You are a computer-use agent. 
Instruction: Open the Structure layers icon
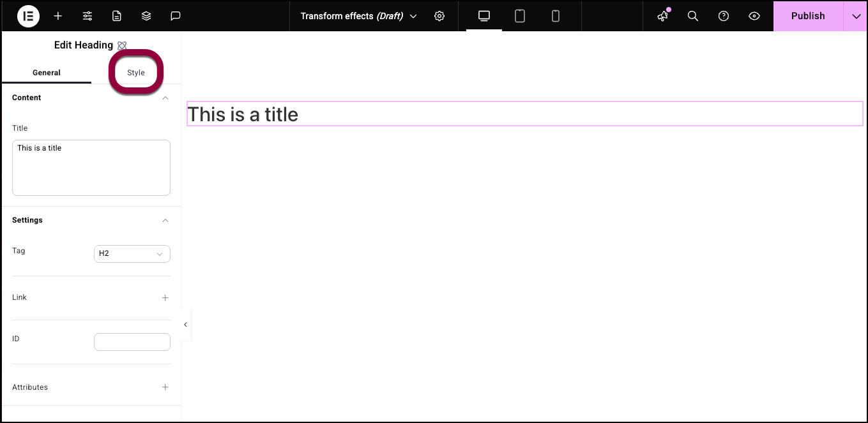pos(146,16)
